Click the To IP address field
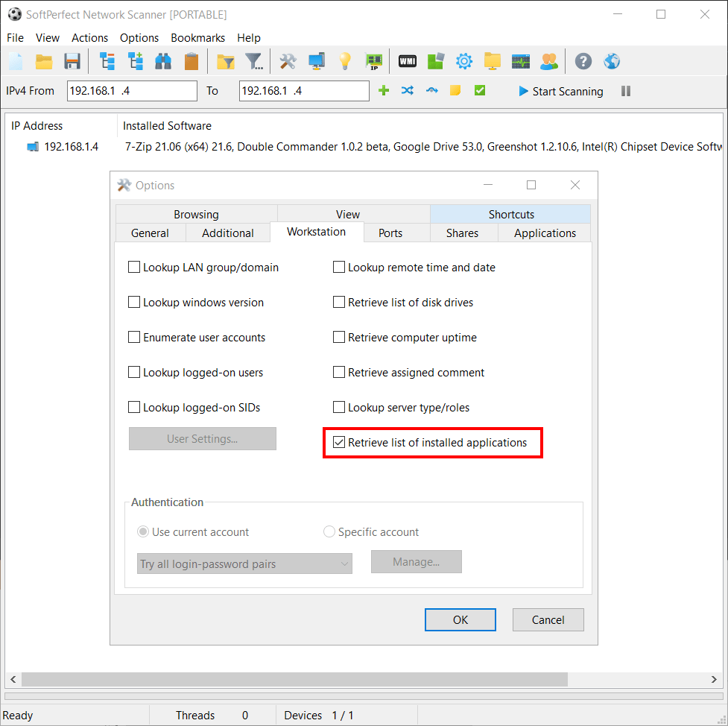Viewport: 728px width, 726px height. [x=304, y=91]
